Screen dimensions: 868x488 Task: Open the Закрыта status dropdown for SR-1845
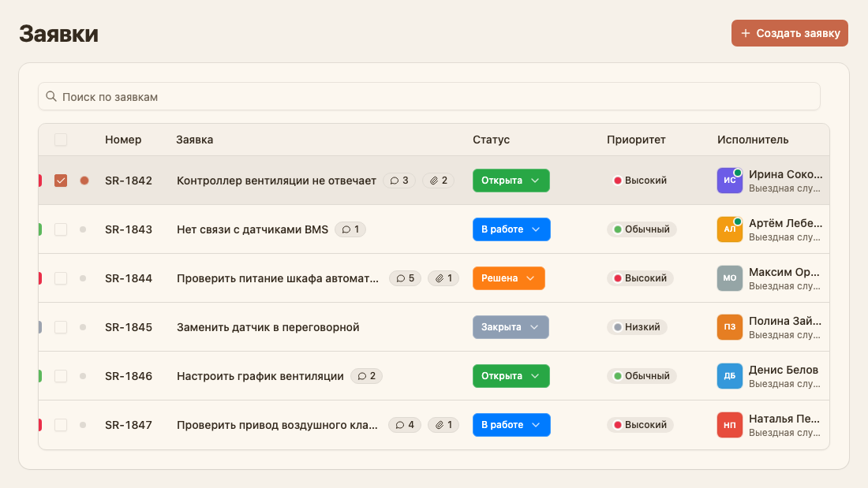511,327
